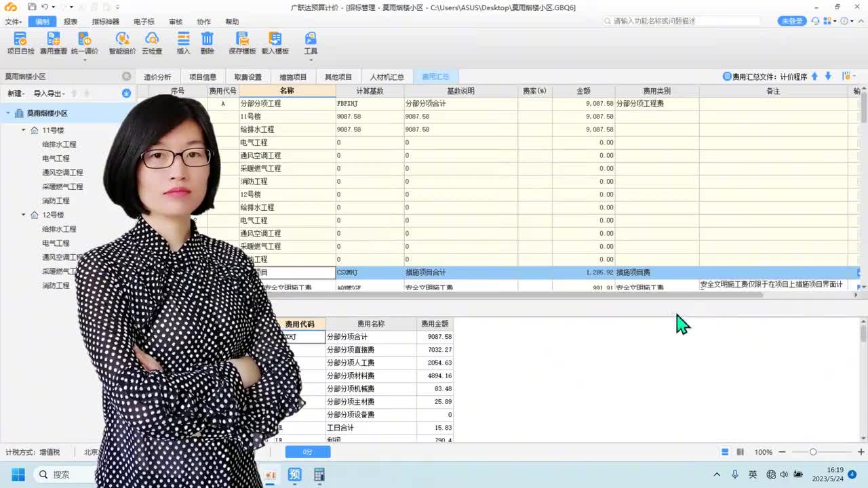
Task: Open the calculator app in taskbar
Action: coord(319,474)
